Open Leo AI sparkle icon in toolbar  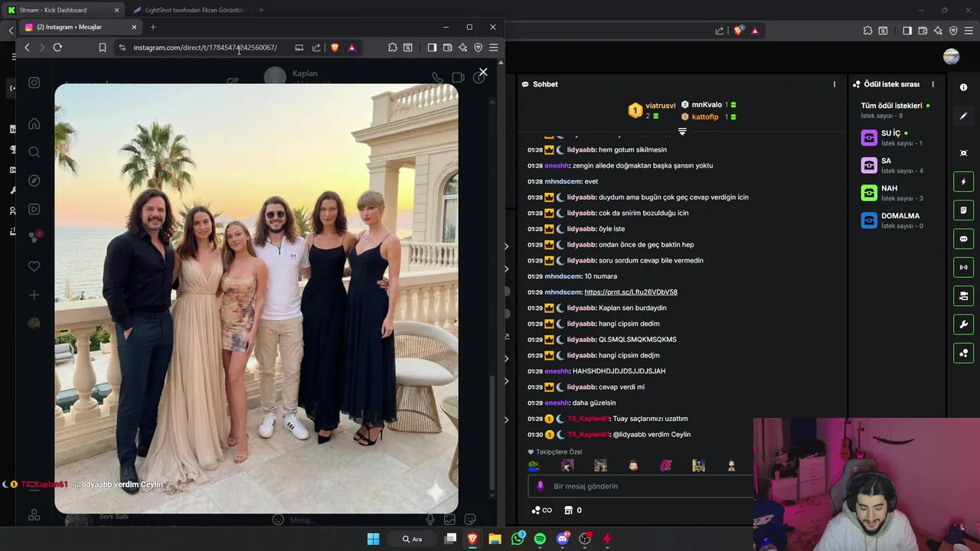pyautogui.click(x=462, y=47)
